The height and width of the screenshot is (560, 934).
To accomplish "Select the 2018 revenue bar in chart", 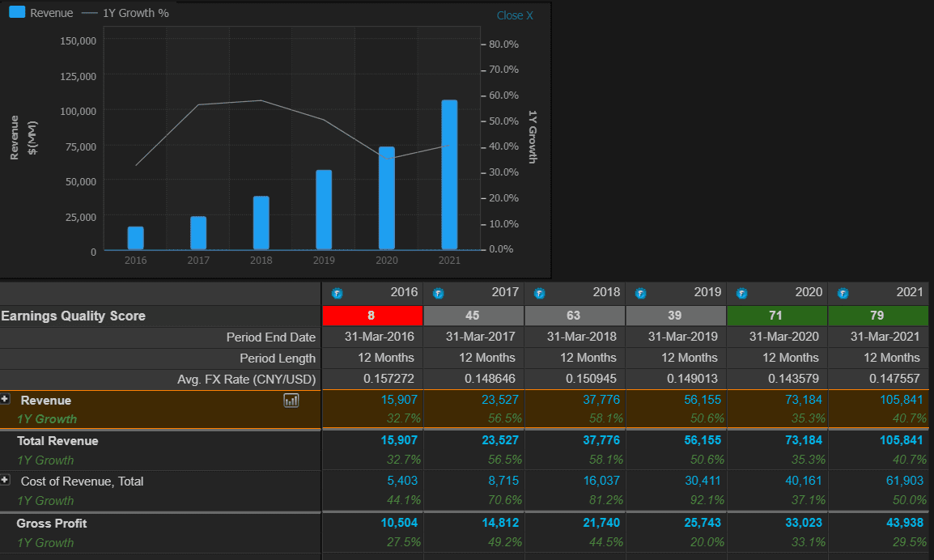I will (x=261, y=223).
